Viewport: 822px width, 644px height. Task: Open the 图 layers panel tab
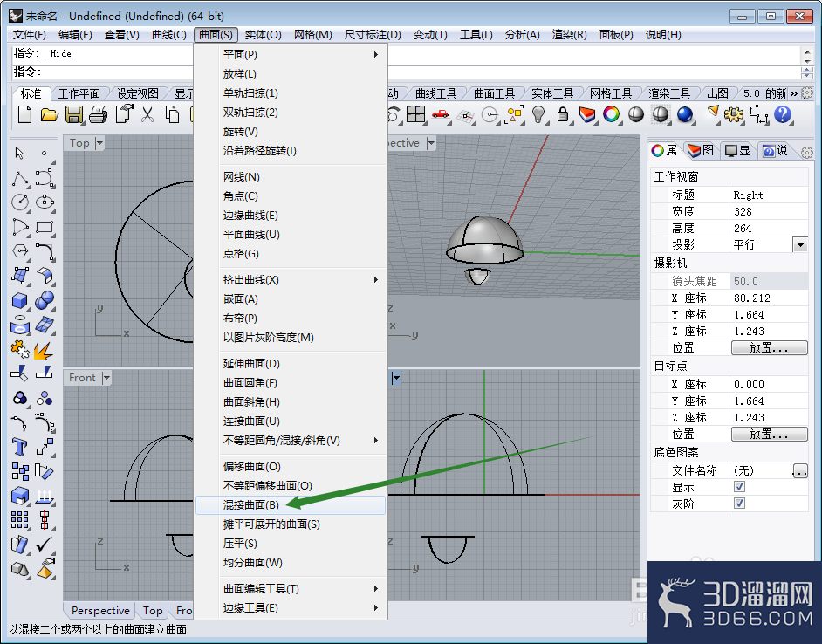tap(701, 151)
